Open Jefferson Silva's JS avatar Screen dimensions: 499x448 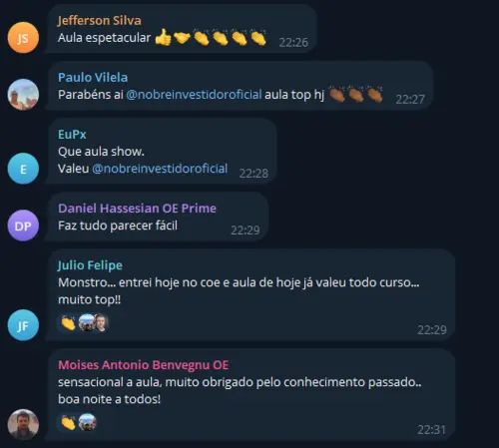tap(23, 38)
